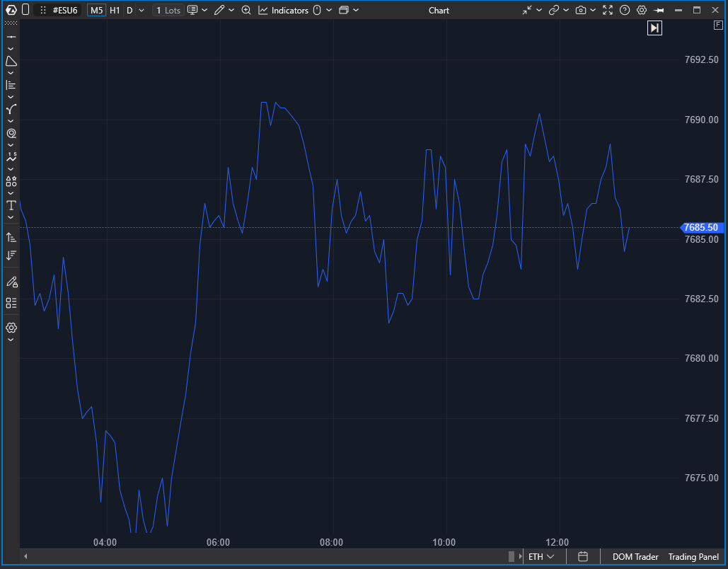
Task: Select the pencil drawing icon in top toolbar
Action: pyautogui.click(x=219, y=10)
